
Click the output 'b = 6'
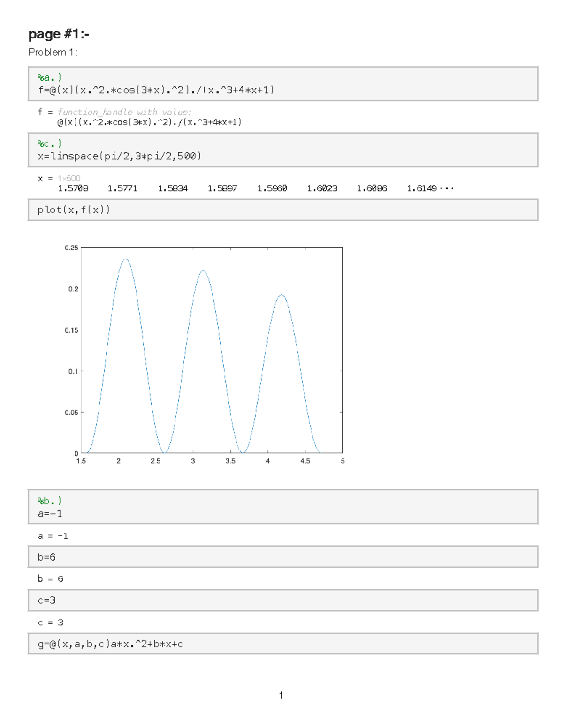click(x=51, y=579)
